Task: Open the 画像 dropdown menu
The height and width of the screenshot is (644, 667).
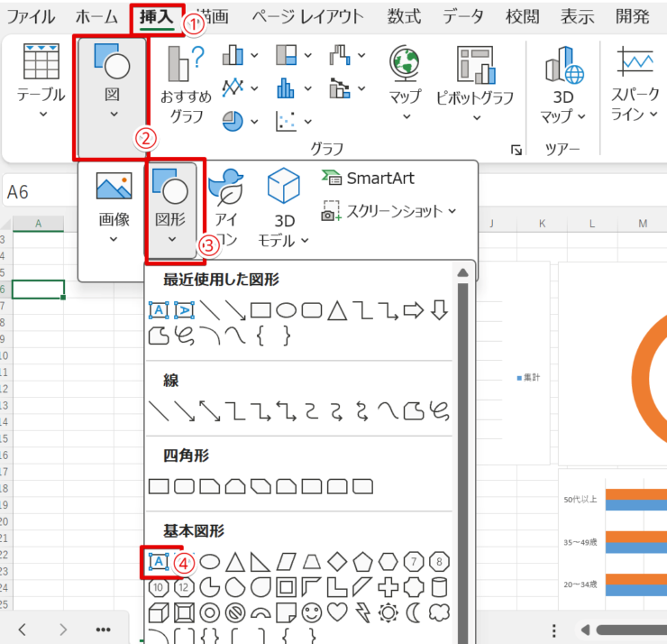Action: pos(114,209)
